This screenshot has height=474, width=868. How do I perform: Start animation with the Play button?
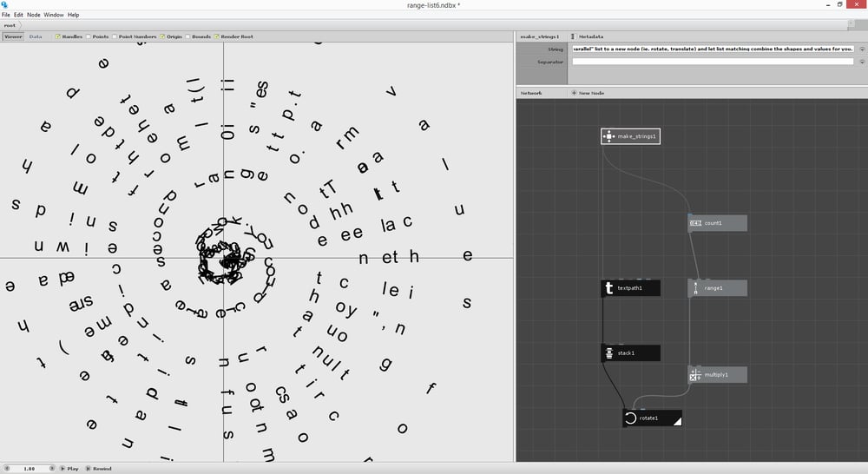[69, 469]
